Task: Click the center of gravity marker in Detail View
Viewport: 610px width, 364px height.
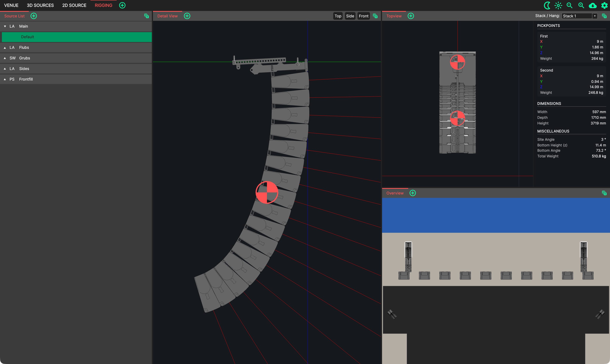Action: [x=267, y=192]
